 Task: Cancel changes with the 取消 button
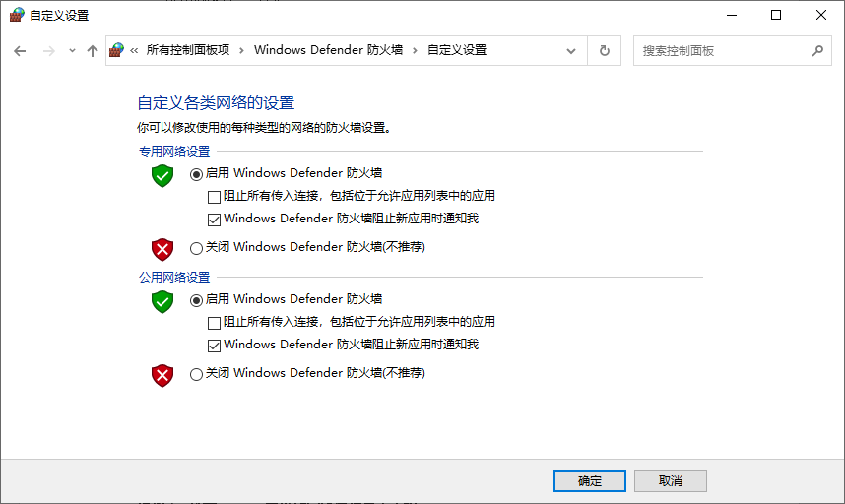pos(671,480)
